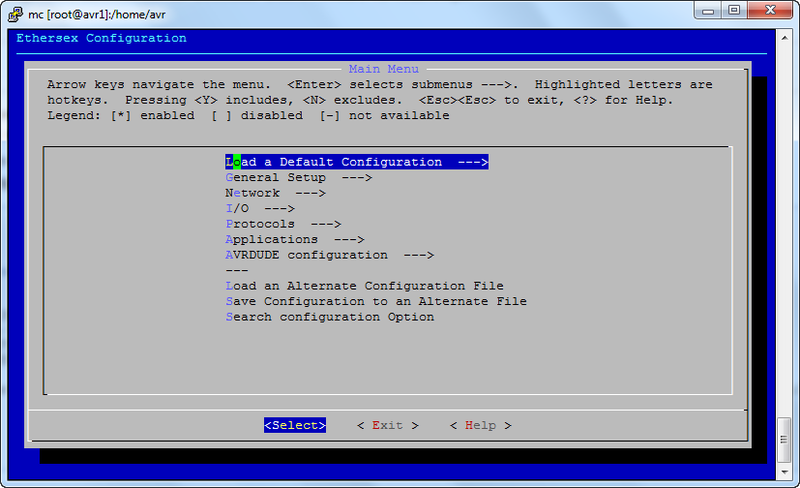Expand the Network submenu
The width and height of the screenshot is (800, 488).
(x=275, y=193)
